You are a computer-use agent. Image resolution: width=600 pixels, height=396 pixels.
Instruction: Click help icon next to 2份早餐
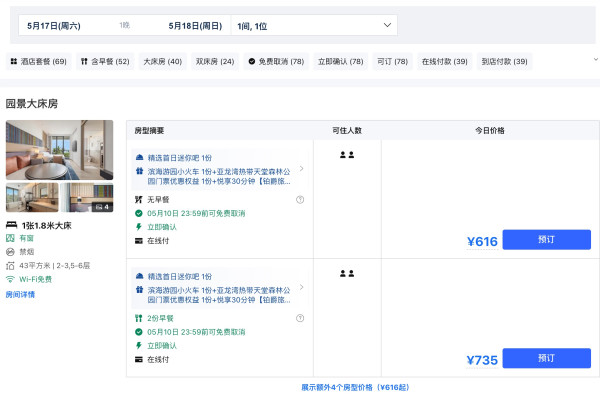click(300, 318)
